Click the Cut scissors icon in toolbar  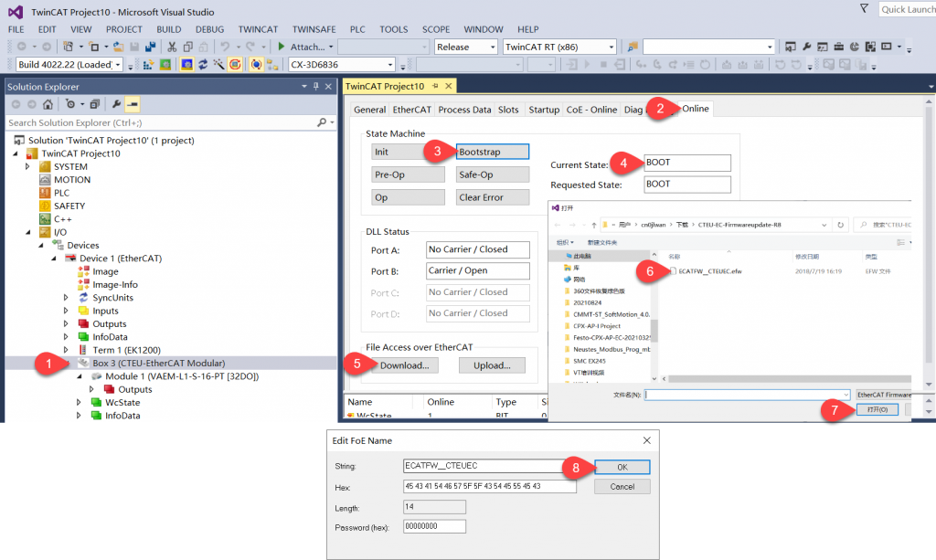[171, 47]
